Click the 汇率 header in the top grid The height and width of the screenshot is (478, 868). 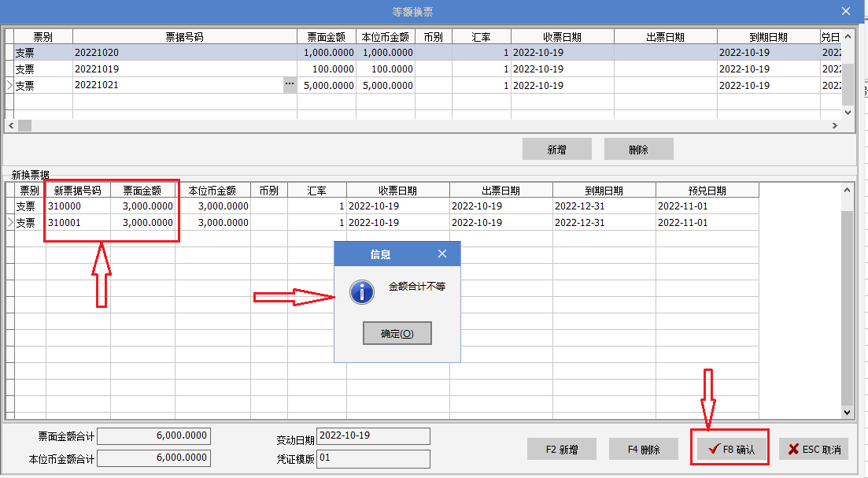pyautogui.click(x=482, y=37)
